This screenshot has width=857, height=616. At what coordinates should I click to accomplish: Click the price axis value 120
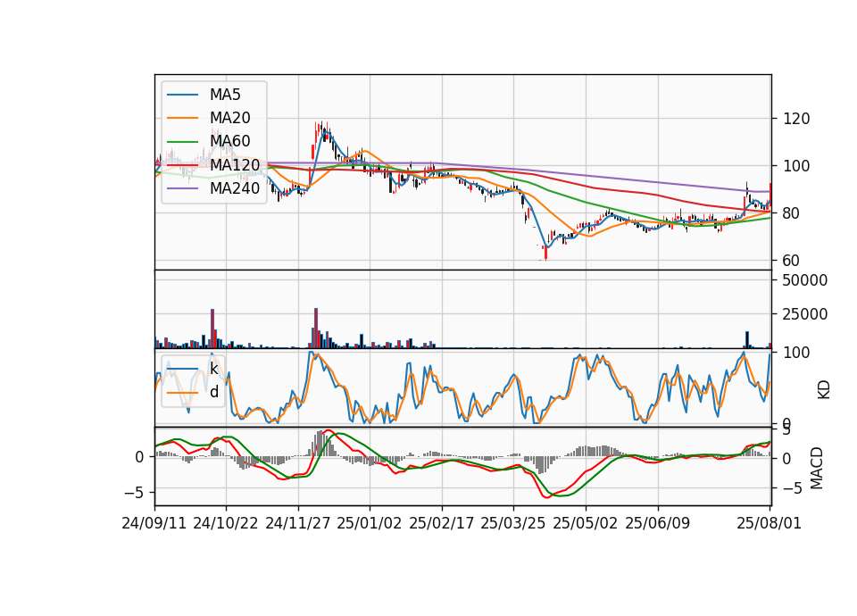[796, 119]
